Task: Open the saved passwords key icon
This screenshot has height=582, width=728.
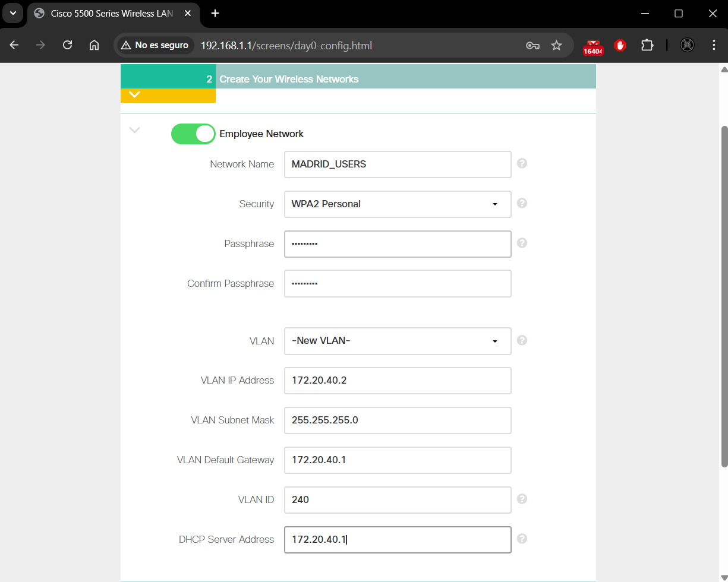Action: pyautogui.click(x=532, y=45)
